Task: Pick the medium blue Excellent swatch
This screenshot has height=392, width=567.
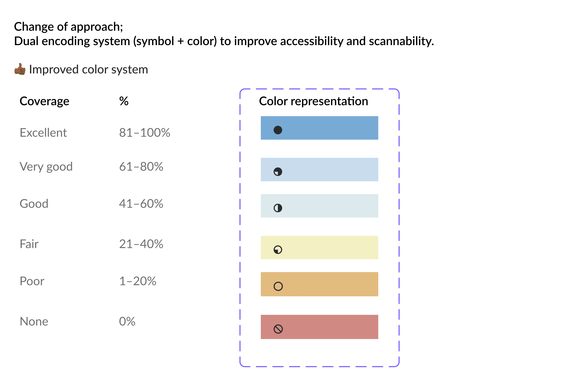Action: pos(319,128)
